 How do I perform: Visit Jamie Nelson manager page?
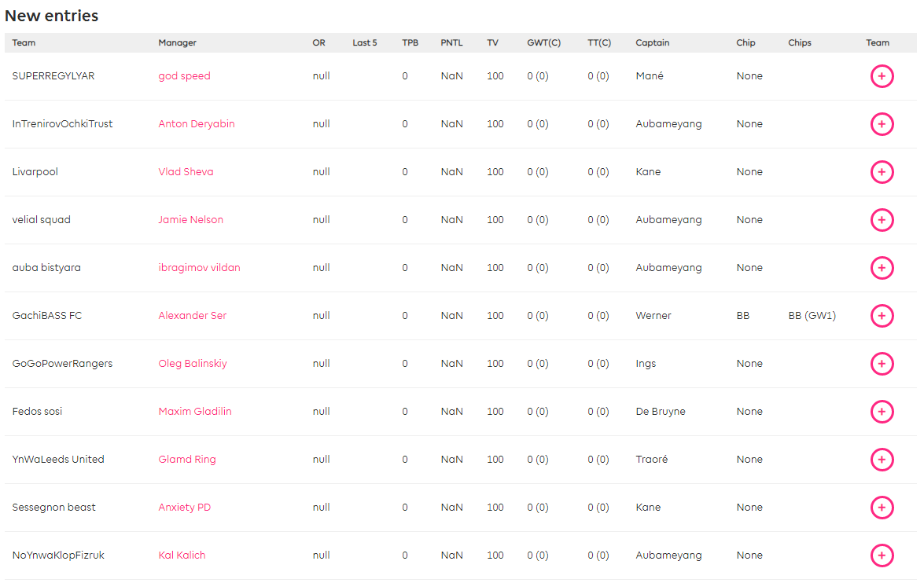coord(190,220)
